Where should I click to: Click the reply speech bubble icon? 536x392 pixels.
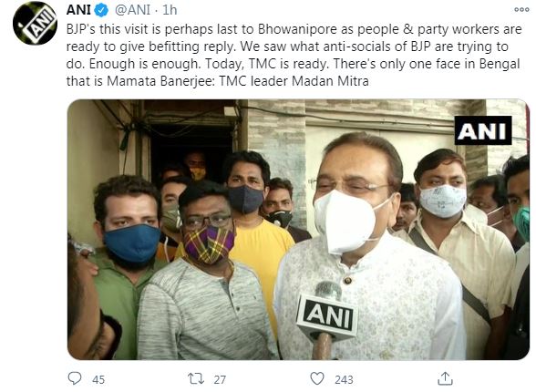click(x=75, y=378)
